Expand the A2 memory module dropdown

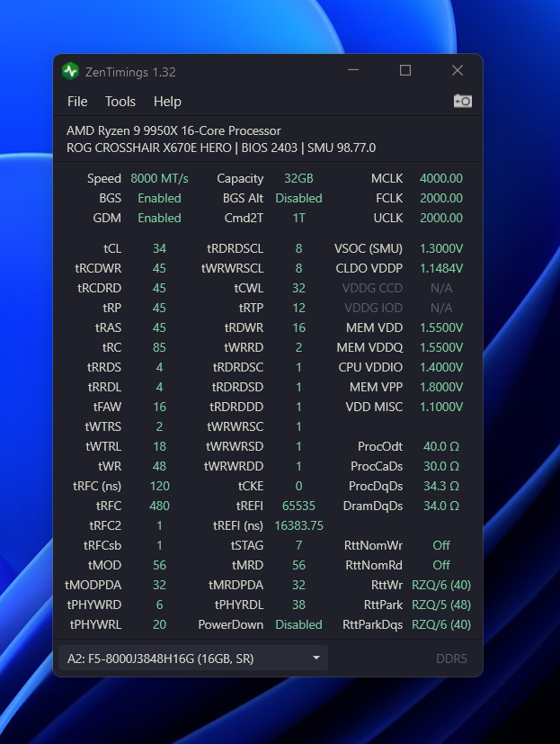(316, 659)
